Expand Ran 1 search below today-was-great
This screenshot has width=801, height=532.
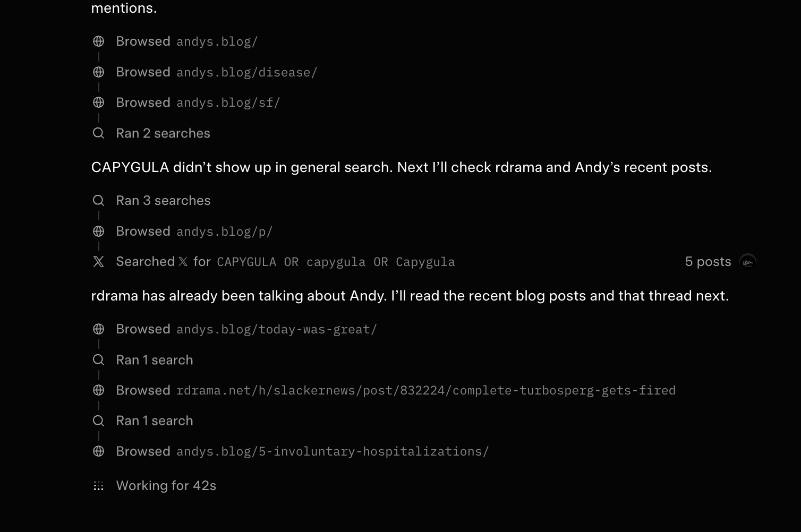pos(155,360)
